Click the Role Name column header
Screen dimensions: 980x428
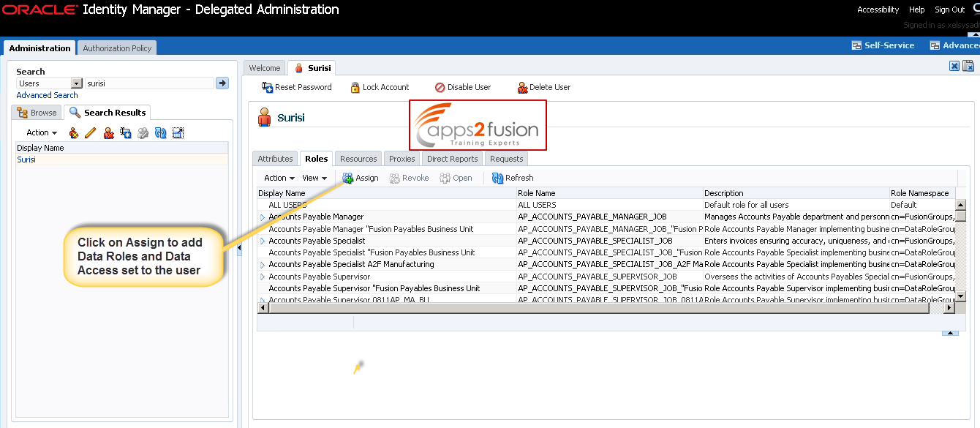[x=609, y=193]
